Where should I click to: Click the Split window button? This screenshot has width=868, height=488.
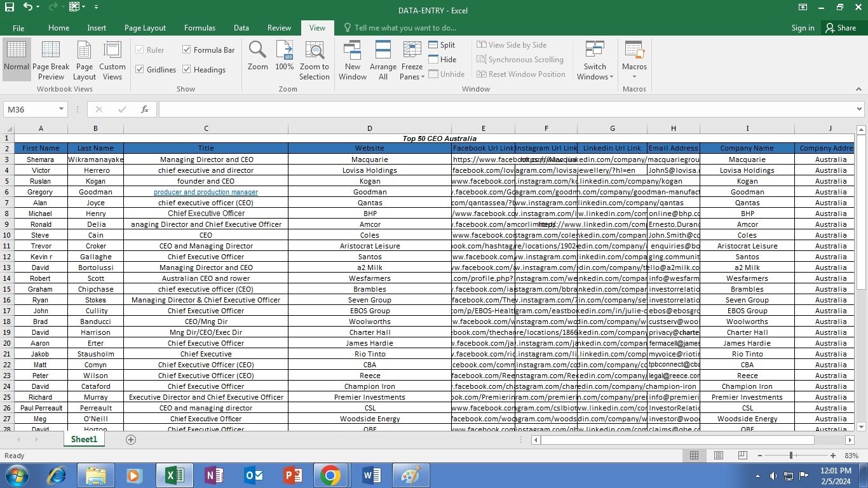coord(442,44)
